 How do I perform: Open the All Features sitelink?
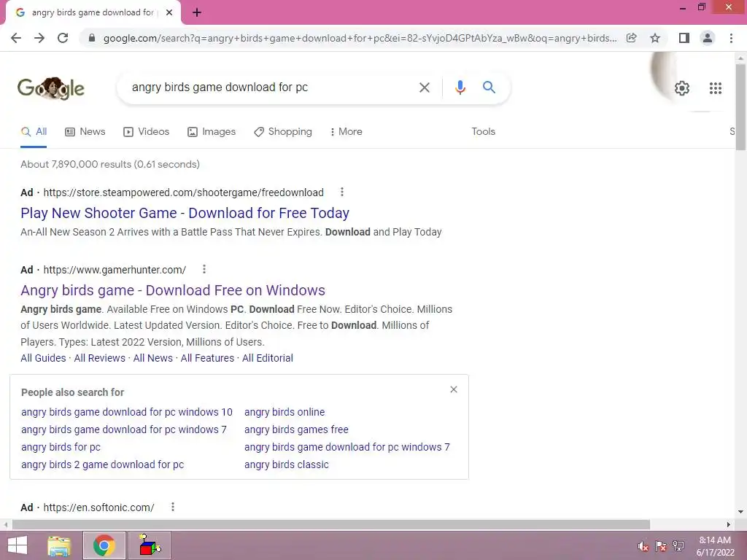click(207, 358)
